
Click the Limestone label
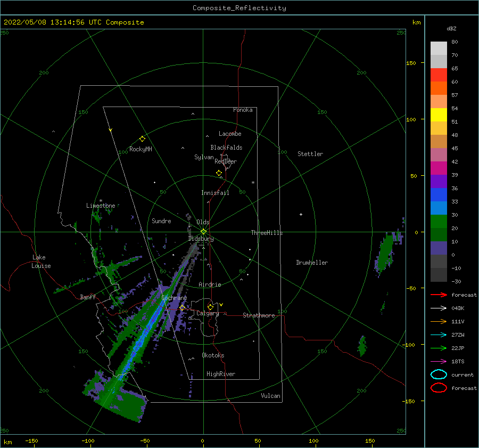click(x=101, y=206)
